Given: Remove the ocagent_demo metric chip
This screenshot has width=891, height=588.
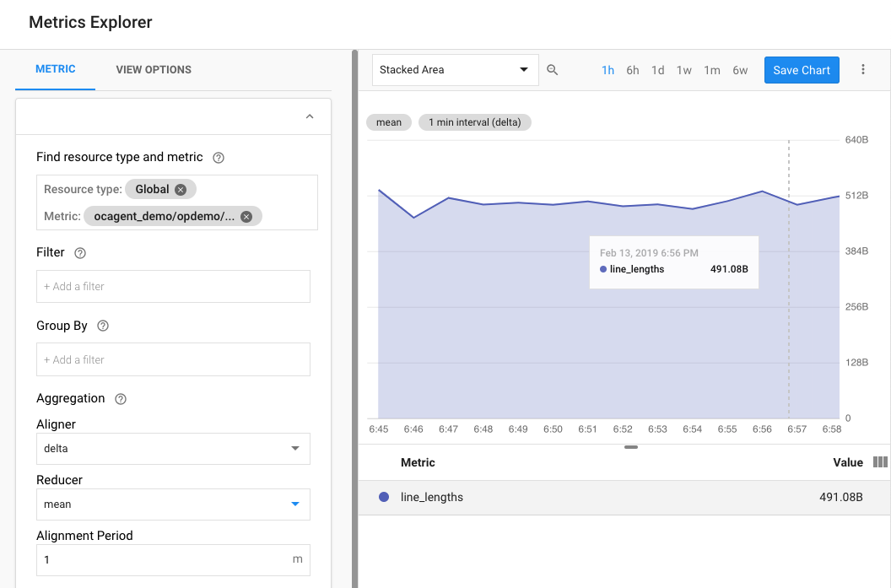Looking at the screenshot, I should click(246, 217).
